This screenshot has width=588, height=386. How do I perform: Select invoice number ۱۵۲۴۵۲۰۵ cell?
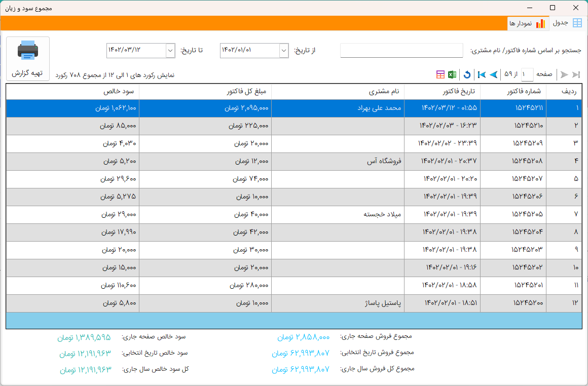click(513, 215)
